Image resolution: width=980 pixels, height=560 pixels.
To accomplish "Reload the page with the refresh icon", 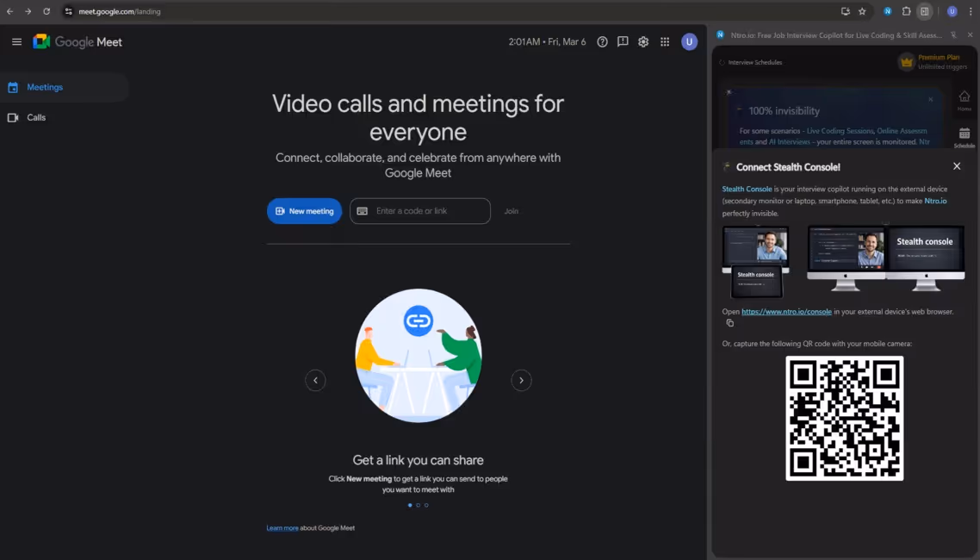I will [x=47, y=11].
